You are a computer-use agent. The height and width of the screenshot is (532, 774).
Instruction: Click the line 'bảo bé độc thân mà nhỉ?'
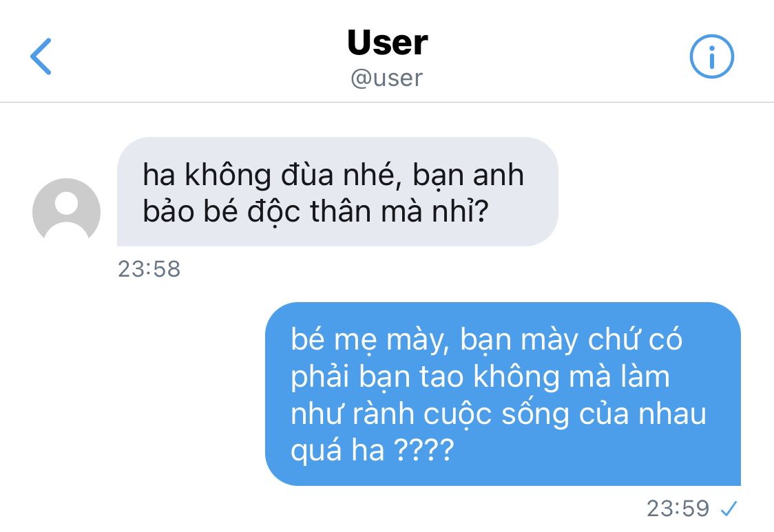(x=315, y=212)
